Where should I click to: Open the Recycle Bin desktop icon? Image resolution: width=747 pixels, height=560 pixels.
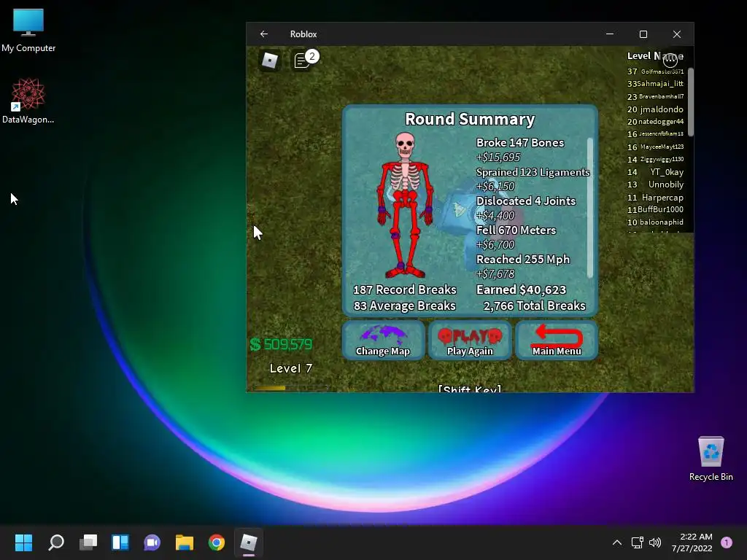point(711,459)
